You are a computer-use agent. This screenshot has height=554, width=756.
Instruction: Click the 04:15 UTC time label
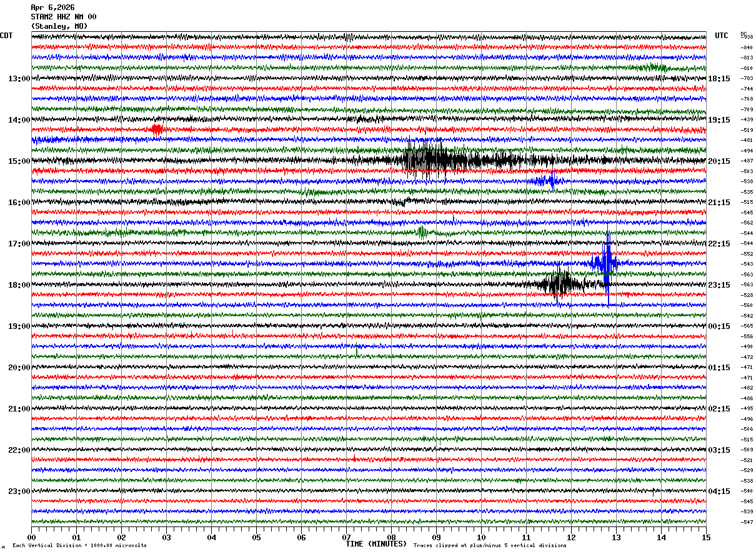pos(720,491)
